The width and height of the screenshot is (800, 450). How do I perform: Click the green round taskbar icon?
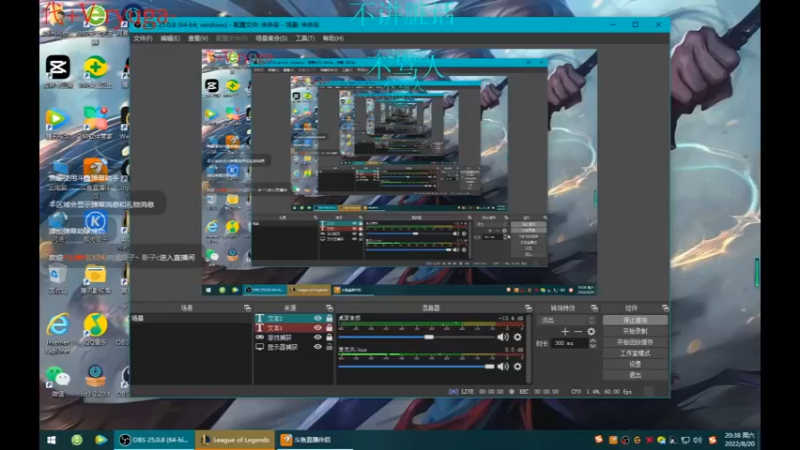[77, 440]
